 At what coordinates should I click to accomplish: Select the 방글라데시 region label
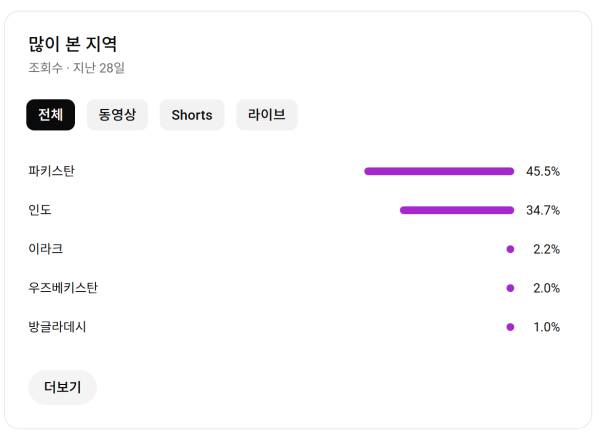pos(57,327)
